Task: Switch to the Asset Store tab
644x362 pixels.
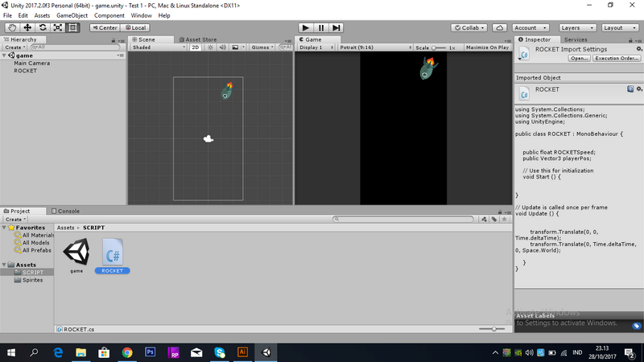Action: click(198, 39)
